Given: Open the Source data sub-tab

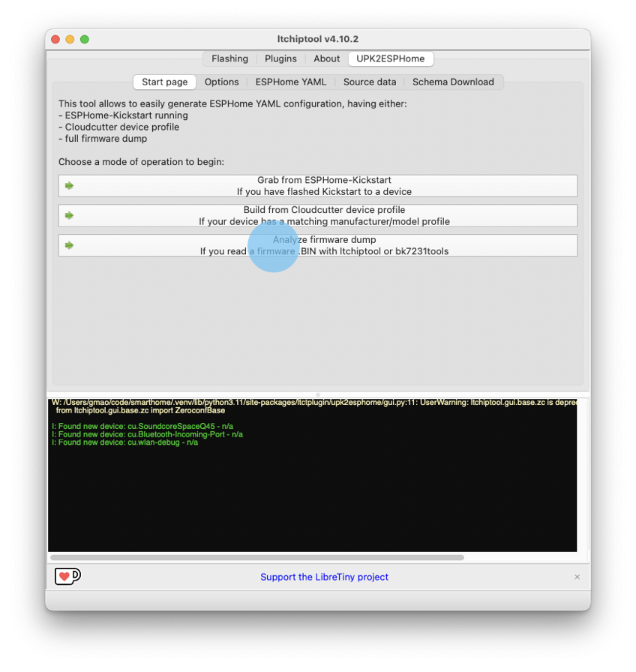Looking at the screenshot, I should click(369, 82).
